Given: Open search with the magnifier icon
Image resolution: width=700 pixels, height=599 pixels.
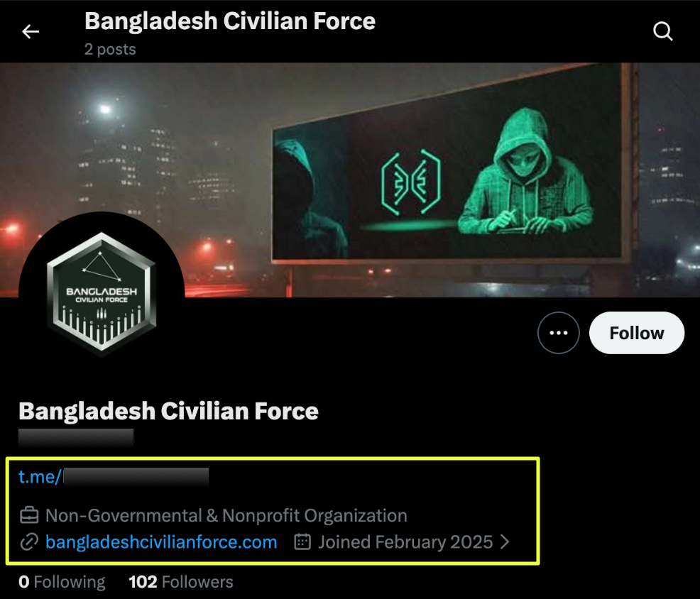Looking at the screenshot, I should coord(662,31).
